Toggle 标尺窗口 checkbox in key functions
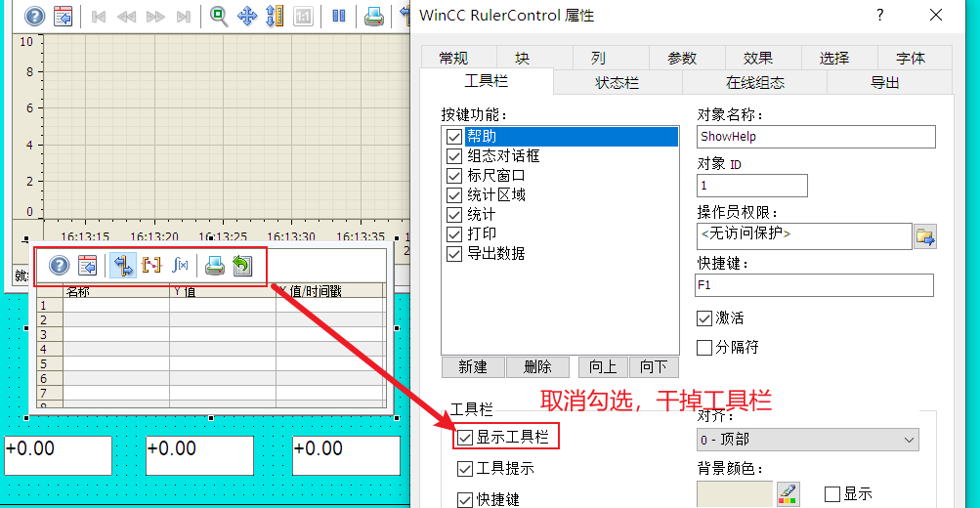Image resolution: width=980 pixels, height=508 pixels. coord(454,176)
